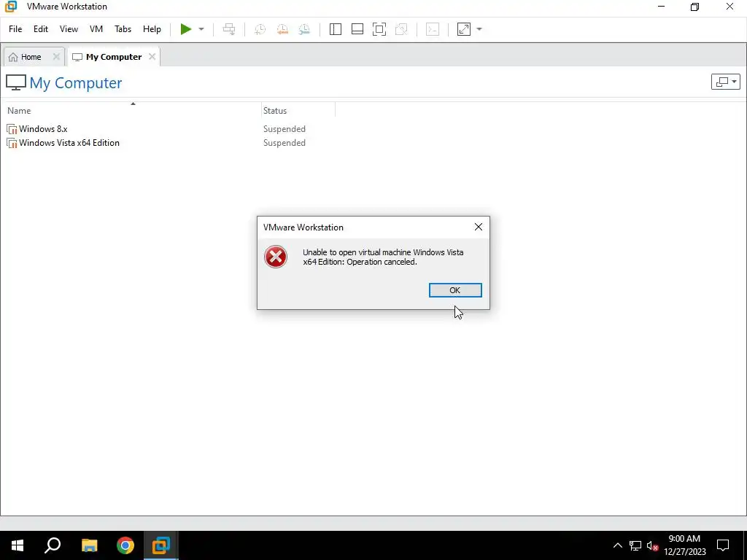Click OK in the error dialog

(x=455, y=290)
